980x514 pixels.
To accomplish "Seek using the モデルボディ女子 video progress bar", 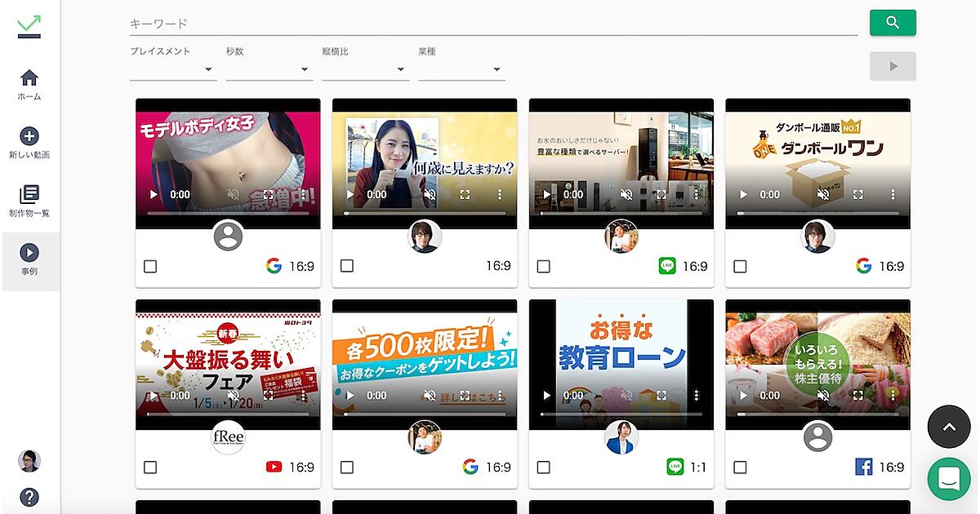I will point(228,213).
